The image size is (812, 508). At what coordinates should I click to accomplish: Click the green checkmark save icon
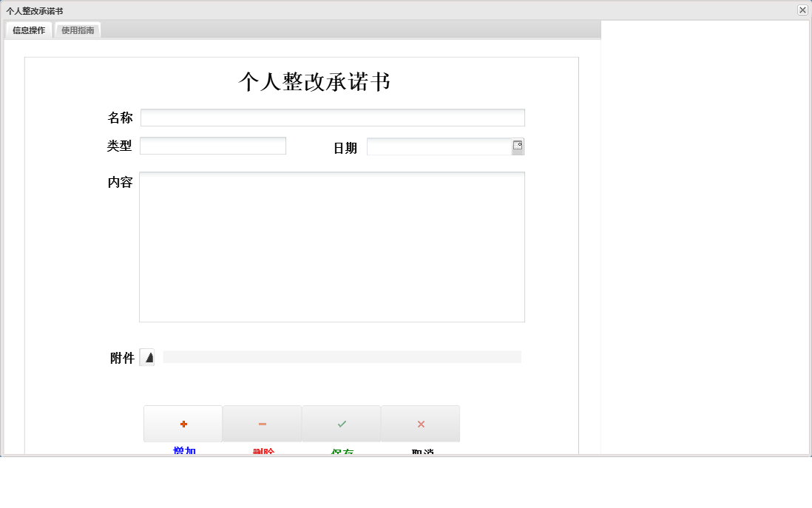(341, 423)
